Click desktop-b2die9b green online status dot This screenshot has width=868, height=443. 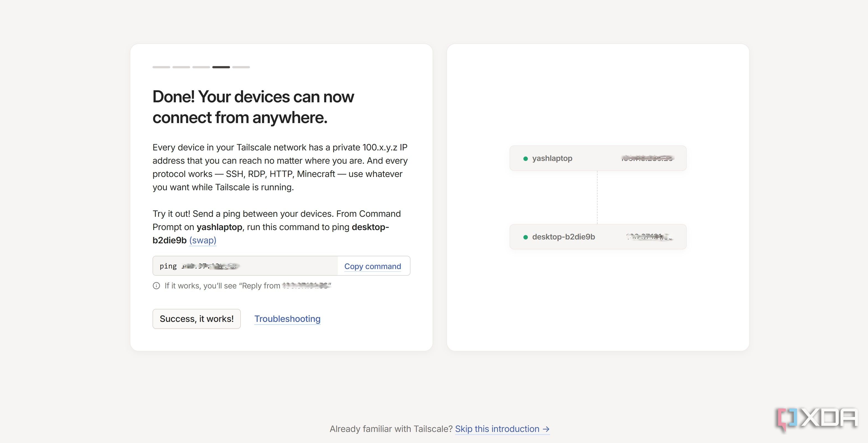525,237
